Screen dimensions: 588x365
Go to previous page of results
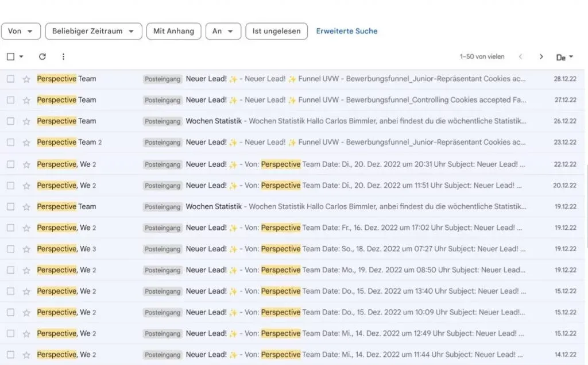coord(520,57)
